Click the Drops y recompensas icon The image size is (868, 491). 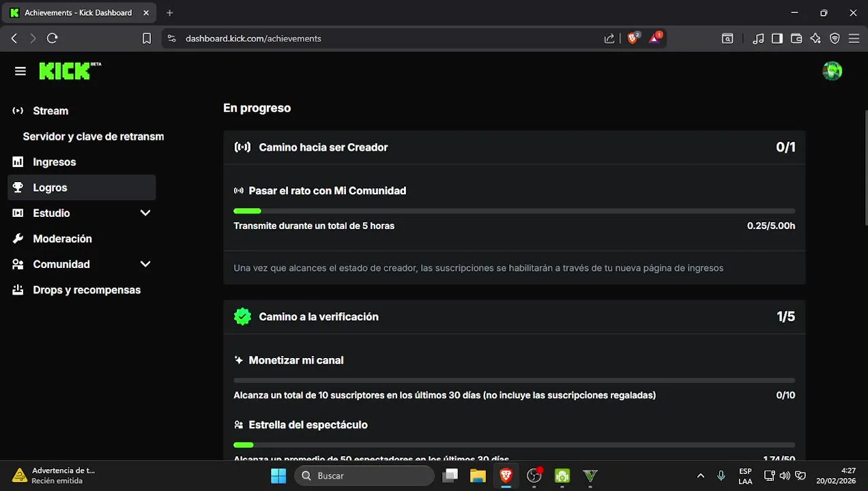[18, 290]
